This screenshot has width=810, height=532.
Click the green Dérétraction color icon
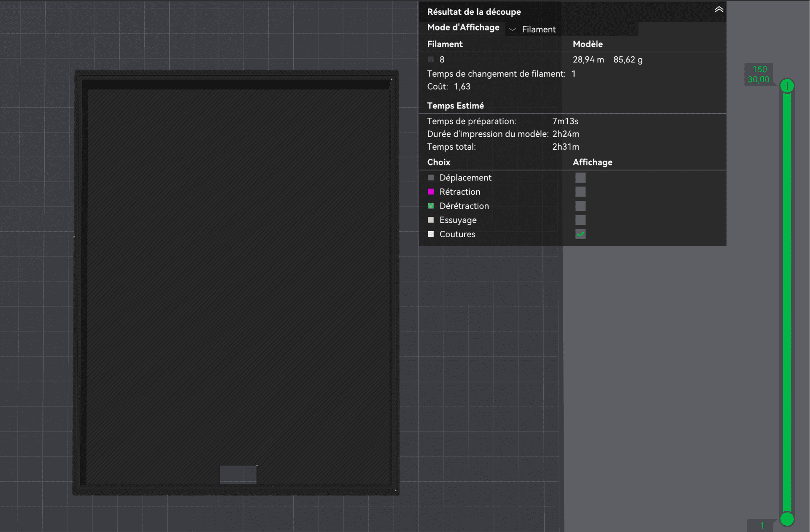click(430, 206)
